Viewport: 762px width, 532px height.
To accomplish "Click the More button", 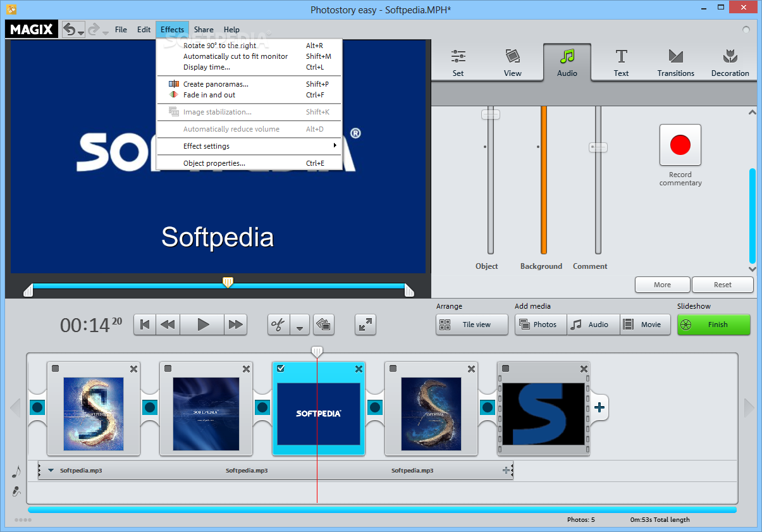I will (x=662, y=285).
